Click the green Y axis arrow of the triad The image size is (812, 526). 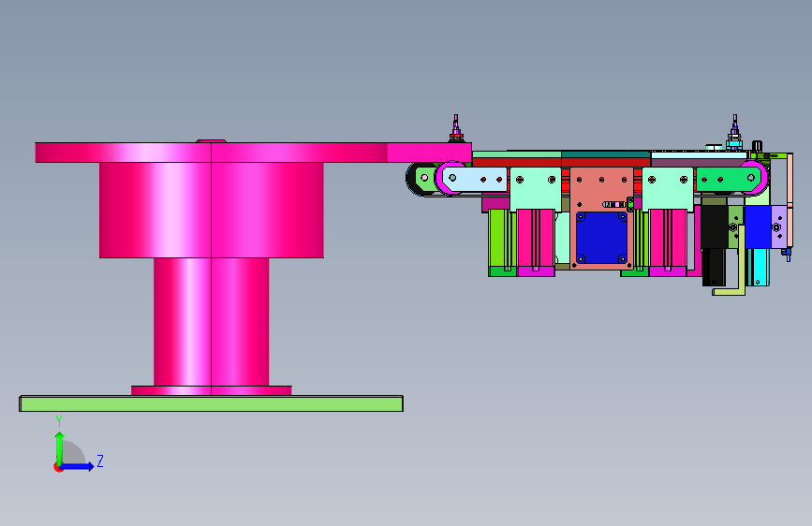(60, 448)
